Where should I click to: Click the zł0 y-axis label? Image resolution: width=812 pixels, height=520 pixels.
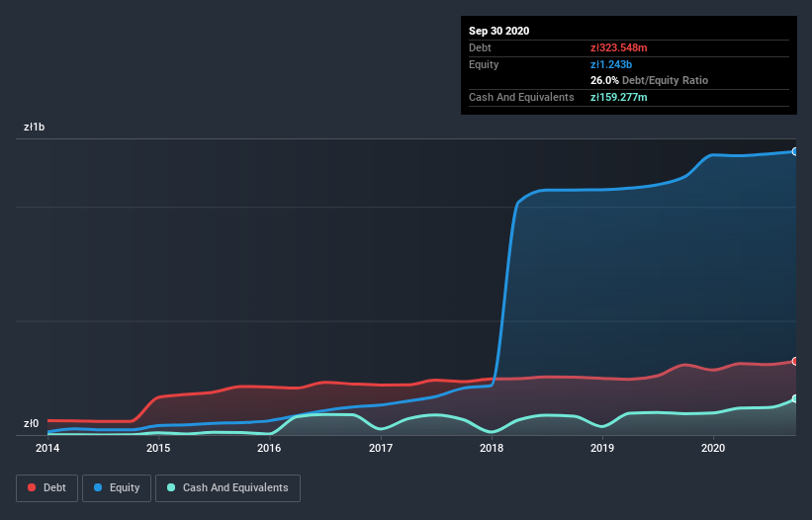pos(31,423)
